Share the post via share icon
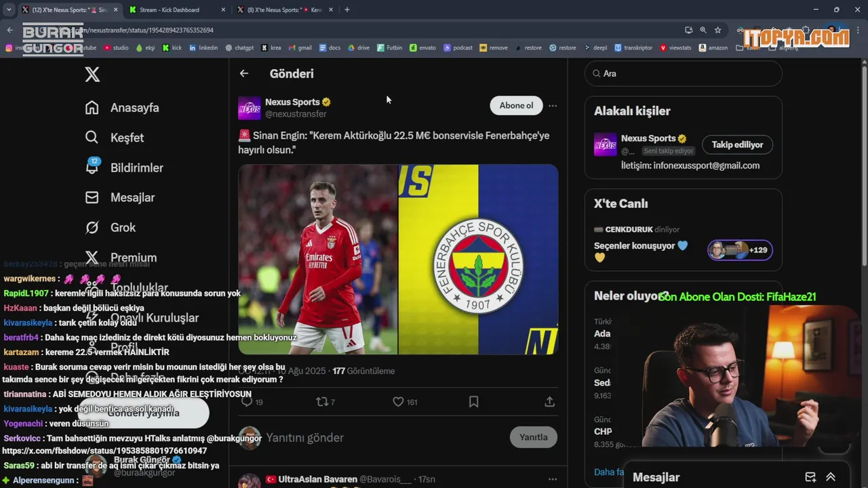Viewport: 868px width, 488px height. click(549, 402)
